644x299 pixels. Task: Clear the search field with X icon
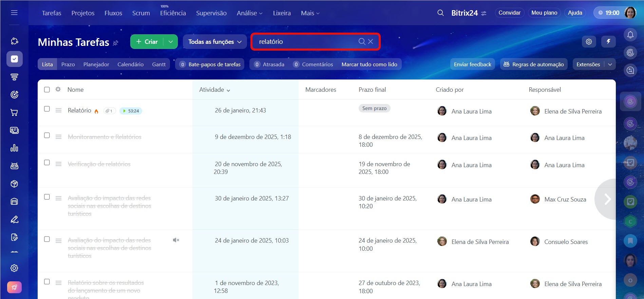pyautogui.click(x=371, y=41)
